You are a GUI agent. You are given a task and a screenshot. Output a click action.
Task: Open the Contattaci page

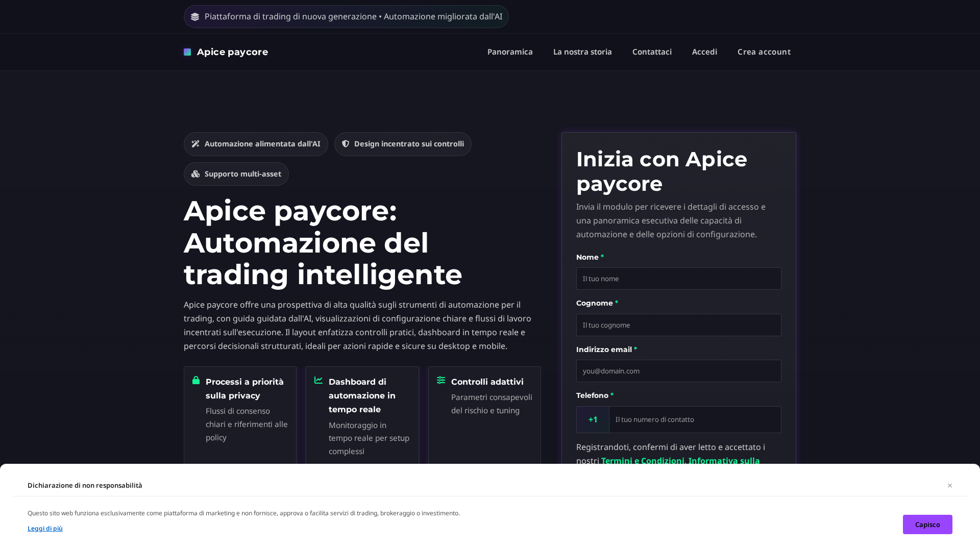coord(652,52)
